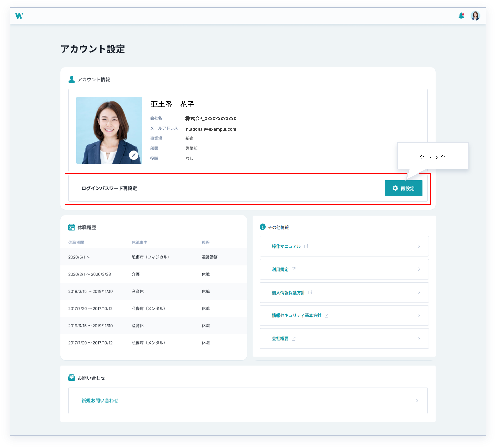
Task: Click the その他情報 info icon
Action: coord(263,227)
